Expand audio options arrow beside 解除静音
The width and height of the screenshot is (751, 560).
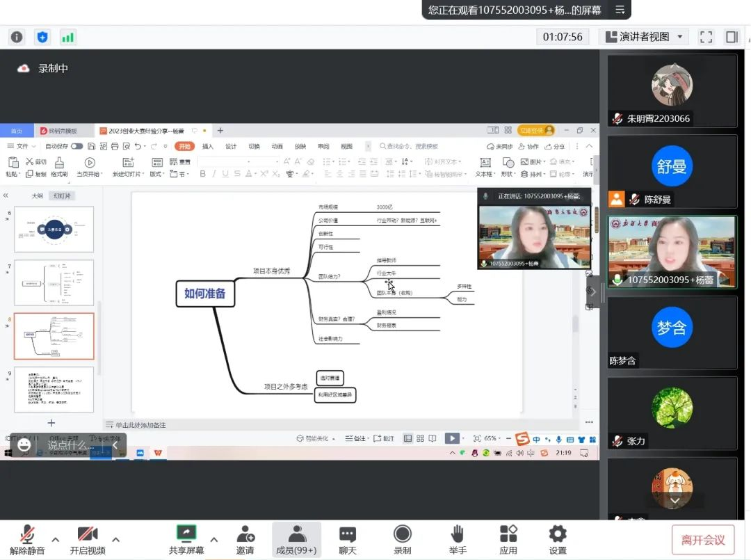click(56, 539)
